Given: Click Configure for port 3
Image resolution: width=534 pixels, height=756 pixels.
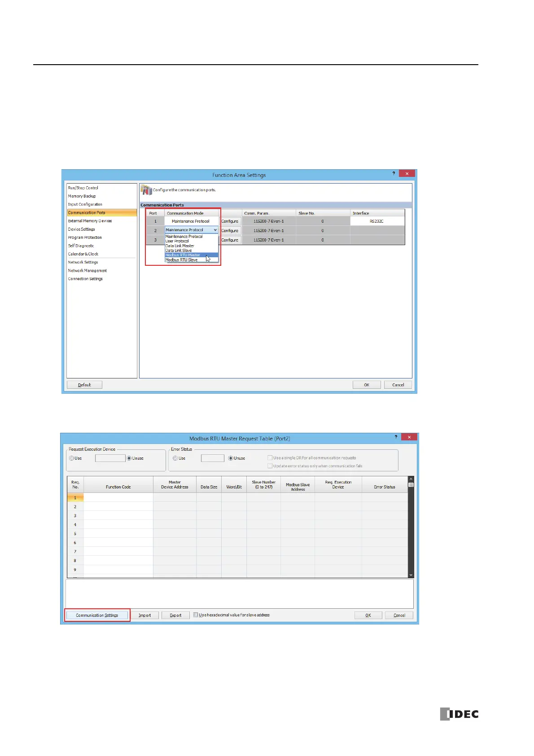Looking at the screenshot, I should click(x=230, y=240).
